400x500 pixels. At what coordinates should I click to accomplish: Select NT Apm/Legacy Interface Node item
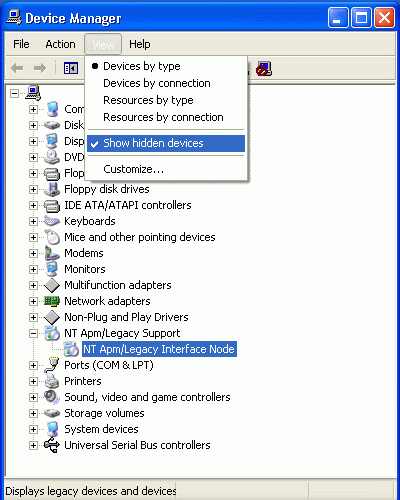tap(159, 349)
